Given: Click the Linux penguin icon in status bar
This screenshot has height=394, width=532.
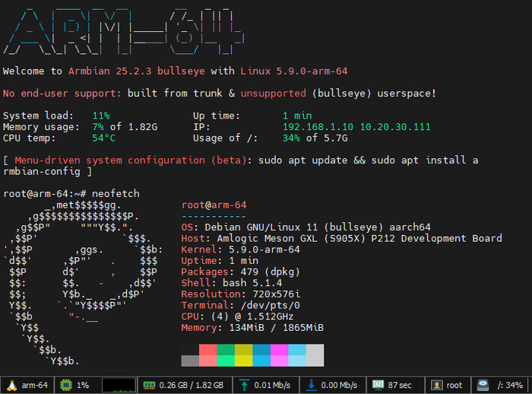Looking at the screenshot, I should coord(12,385).
